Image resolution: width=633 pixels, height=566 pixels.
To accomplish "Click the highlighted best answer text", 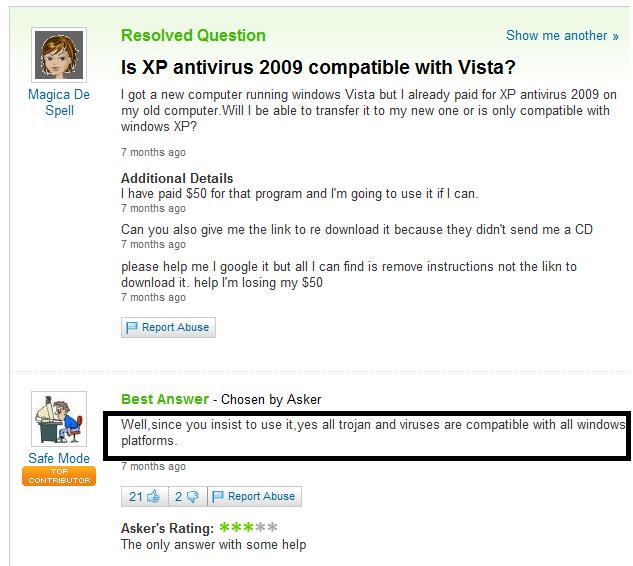I will [x=373, y=432].
